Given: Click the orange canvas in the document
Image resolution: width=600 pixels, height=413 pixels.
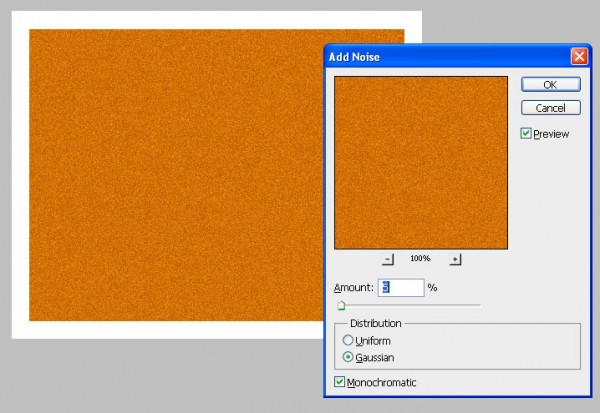Looking at the screenshot, I should click(176, 175).
